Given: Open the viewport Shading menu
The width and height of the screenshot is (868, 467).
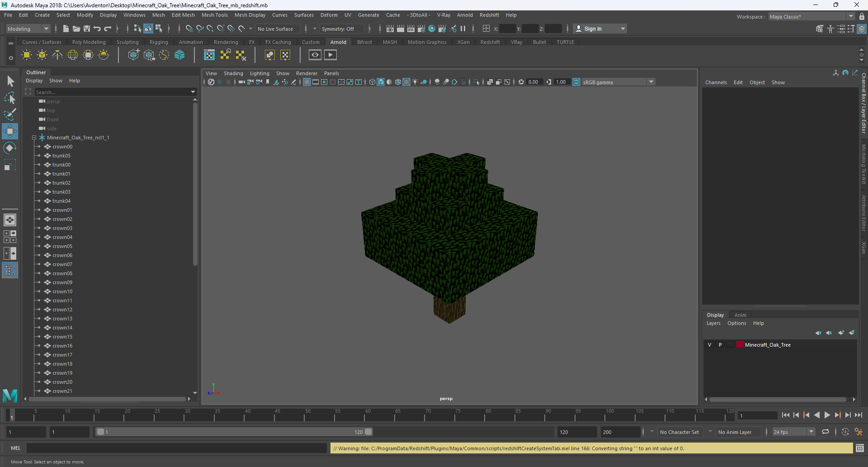Looking at the screenshot, I should [x=233, y=73].
